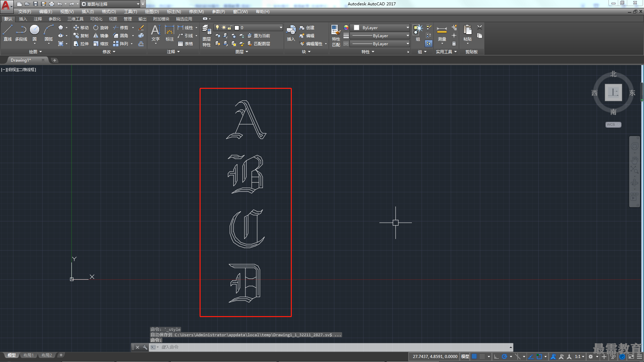The image size is (644, 362).
Task: Click the Array (阵列) tool
Action: 121,44
